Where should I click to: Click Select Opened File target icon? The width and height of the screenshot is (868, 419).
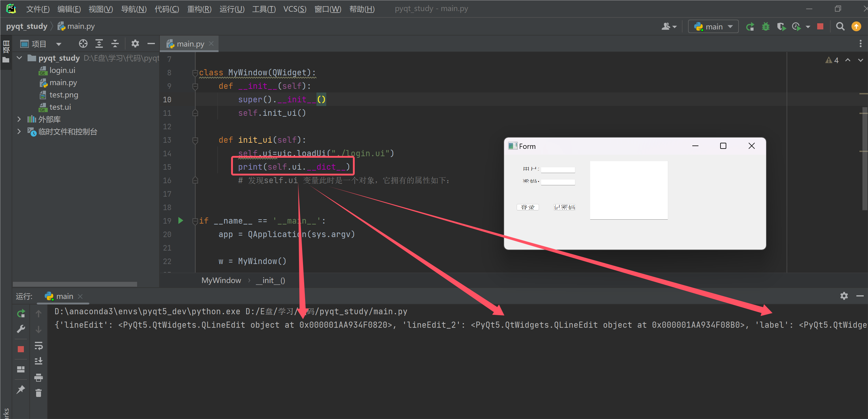(x=83, y=44)
